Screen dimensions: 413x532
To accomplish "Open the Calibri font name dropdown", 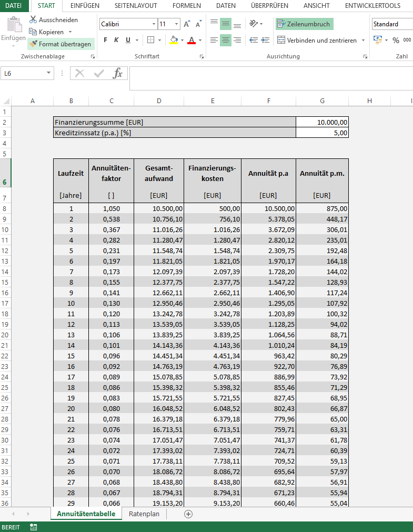I will (154, 24).
